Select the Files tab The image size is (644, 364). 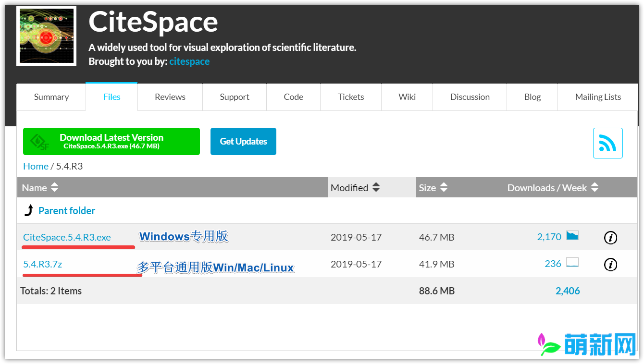(x=111, y=97)
